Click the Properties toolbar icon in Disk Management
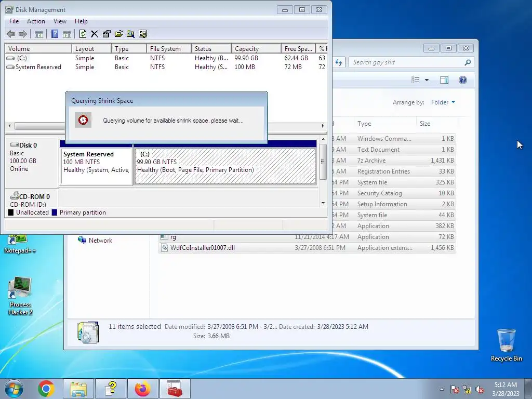The height and width of the screenshot is (399, 532). (107, 34)
